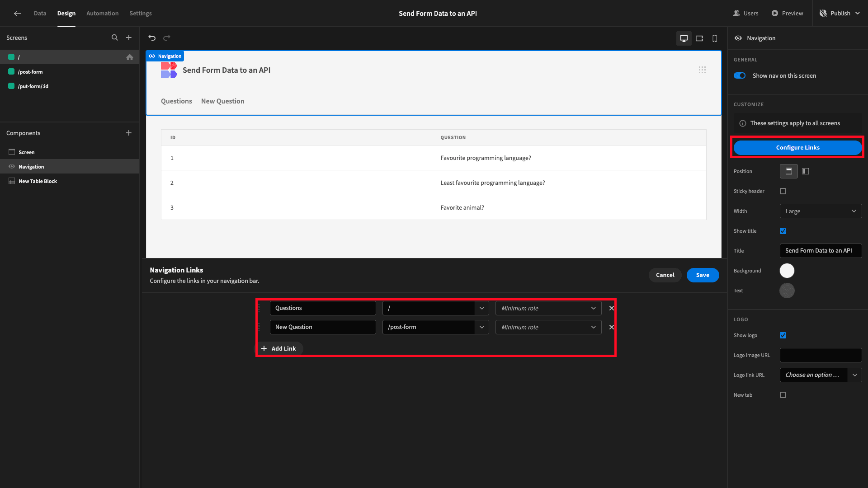Open Minimum role dropdown for New Question row
Screen dimensions: 868x488
tap(548, 327)
